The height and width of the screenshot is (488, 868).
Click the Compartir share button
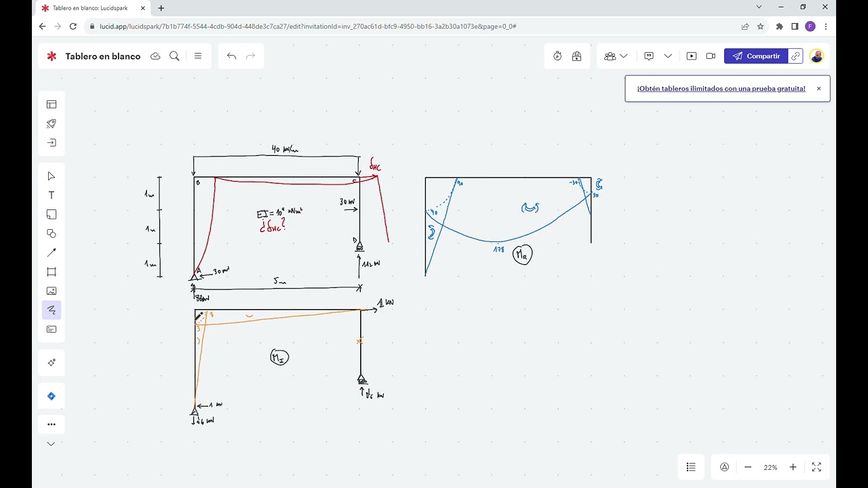(756, 56)
